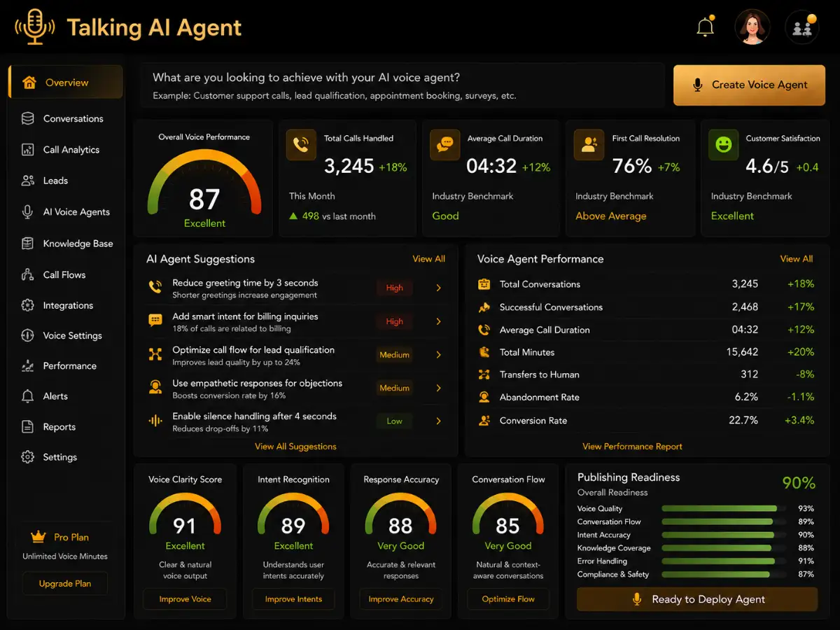Viewport: 840px width, 630px height.
Task: Click the Integrations gear sidebar icon
Action: (x=28, y=305)
